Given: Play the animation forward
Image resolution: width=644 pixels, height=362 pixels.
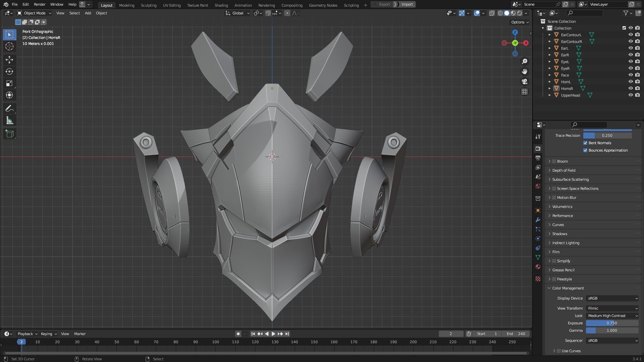Looking at the screenshot, I should (x=273, y=334).
